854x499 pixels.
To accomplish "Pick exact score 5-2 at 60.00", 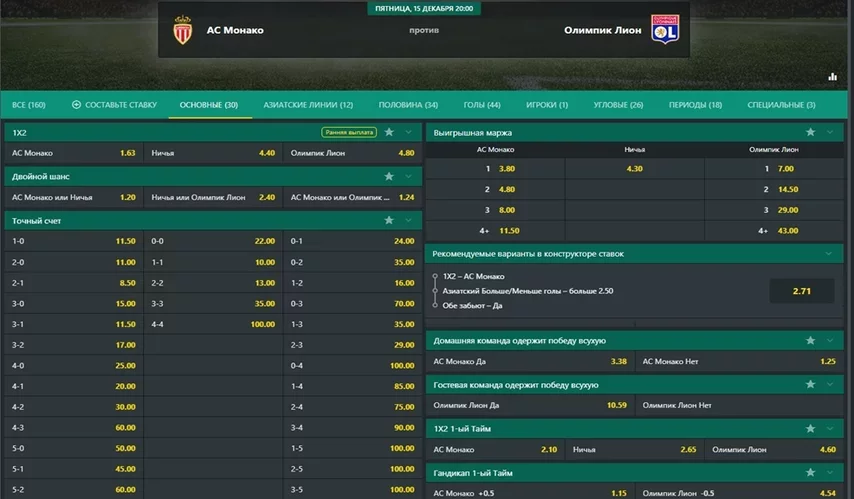I will click(x=74, y=489).
